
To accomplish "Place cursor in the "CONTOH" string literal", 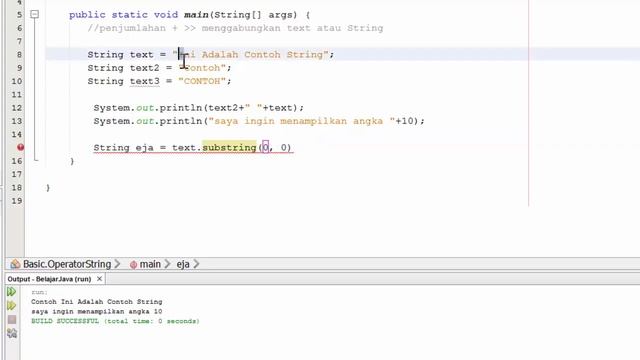I will (x=202, y=81).
